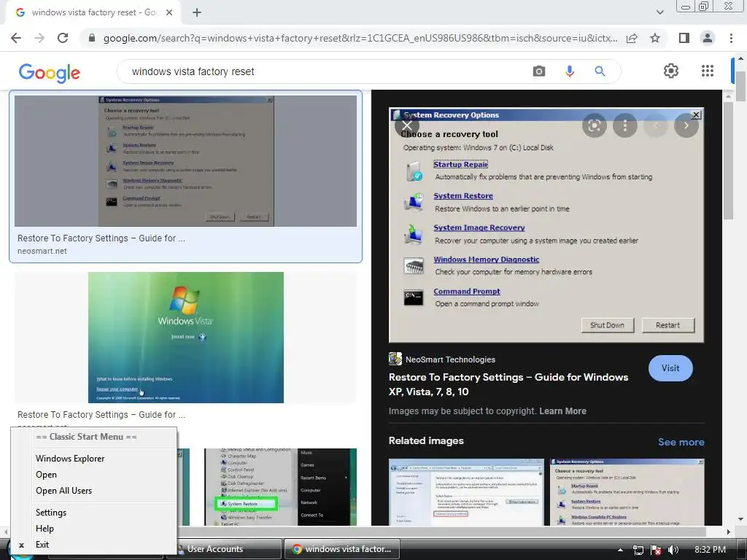Open Google Lens on the preview image
Screen dimensions: 747x560
pyautogui.click(x=594, y=125)
